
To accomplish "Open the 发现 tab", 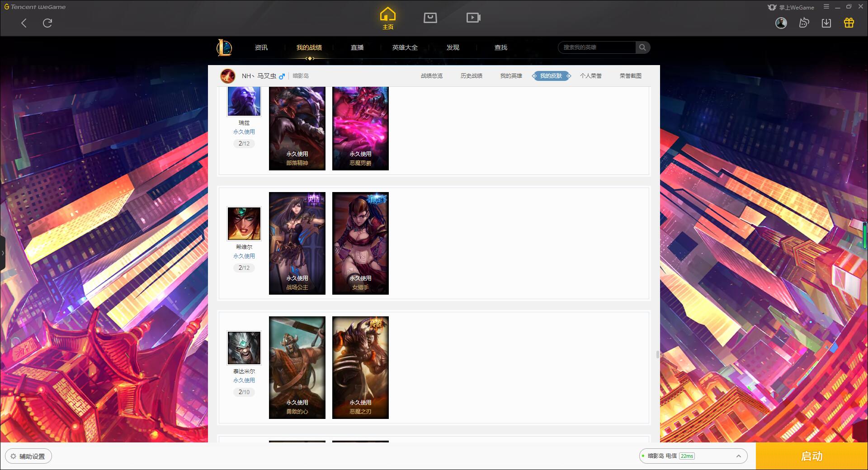I will tap(453, 47).
